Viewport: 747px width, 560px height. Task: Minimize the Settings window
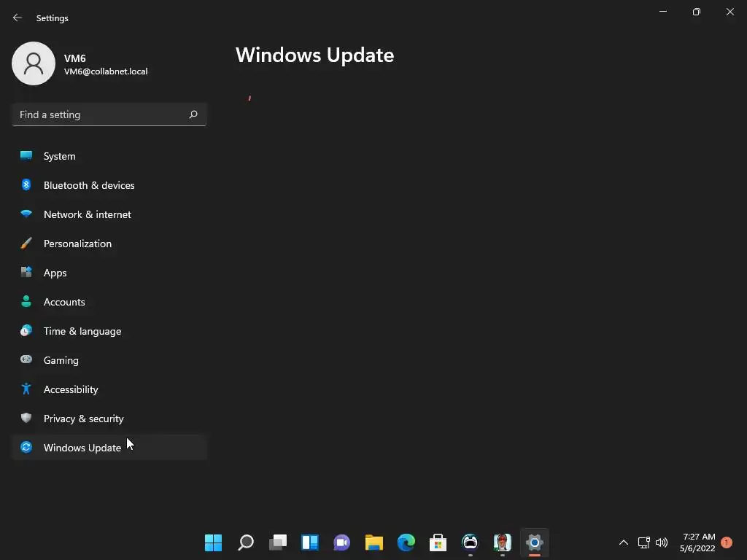click(662, 12)
